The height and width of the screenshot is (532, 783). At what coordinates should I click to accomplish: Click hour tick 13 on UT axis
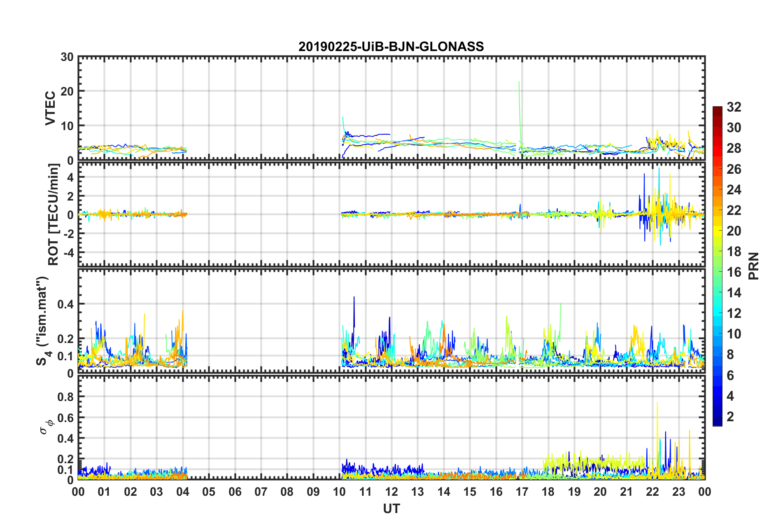click(x=417, y=492)
